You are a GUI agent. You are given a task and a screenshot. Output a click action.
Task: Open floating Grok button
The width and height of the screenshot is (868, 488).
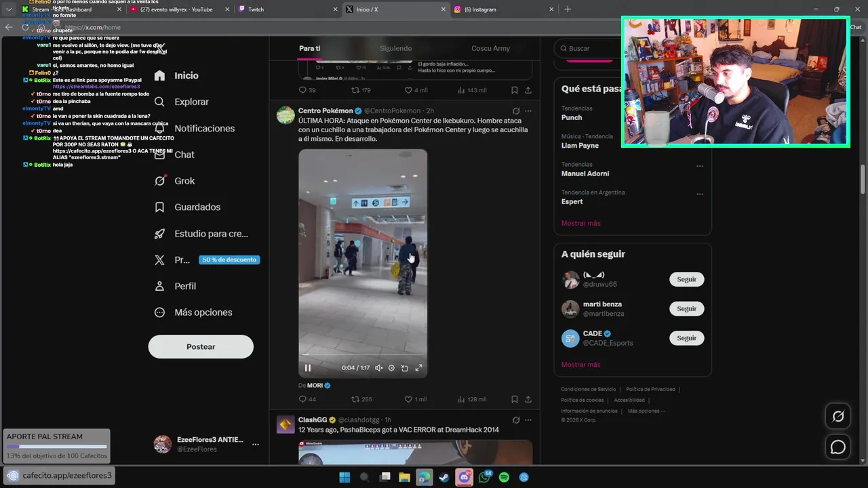838,416
